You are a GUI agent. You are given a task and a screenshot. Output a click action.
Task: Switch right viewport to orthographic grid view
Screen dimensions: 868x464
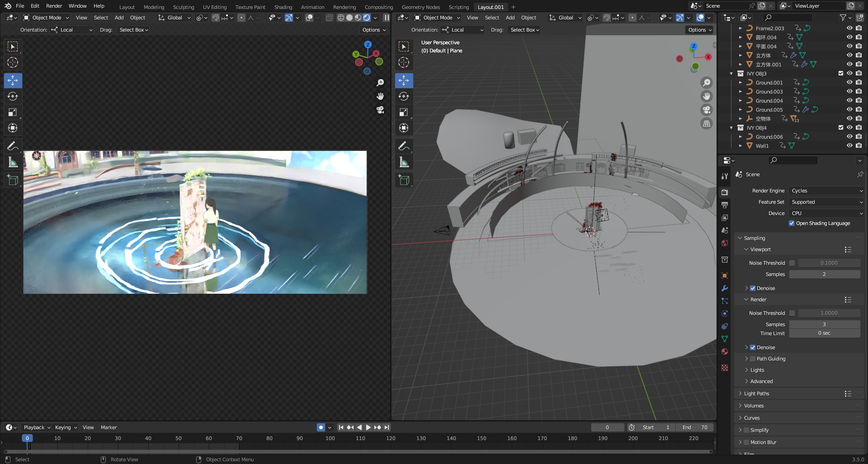tap(706, 123)
